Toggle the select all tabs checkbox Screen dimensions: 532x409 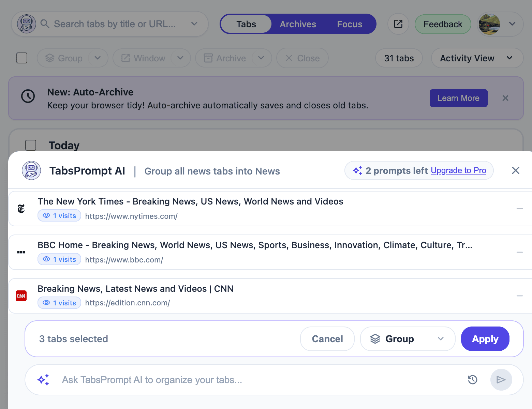[22, 58]
